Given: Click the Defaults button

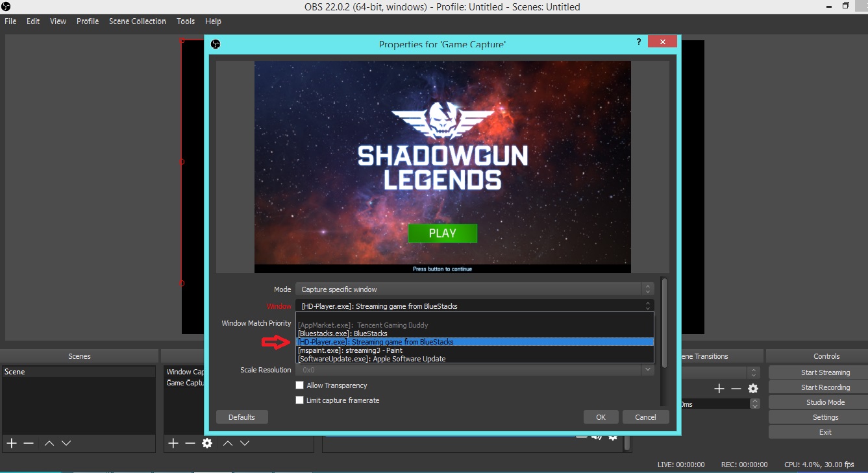Looking at the screenshot, I should click(242, 417).
